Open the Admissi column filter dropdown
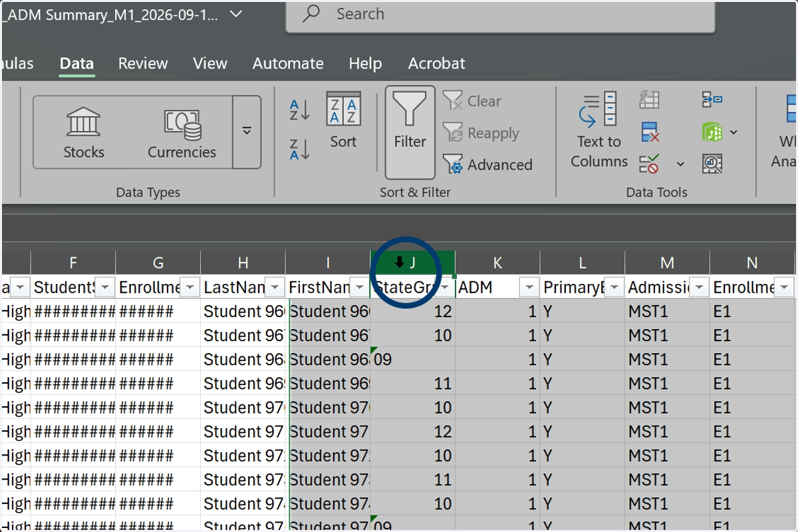The width and height of the screenshot is (798, 532). coord(700,288)
